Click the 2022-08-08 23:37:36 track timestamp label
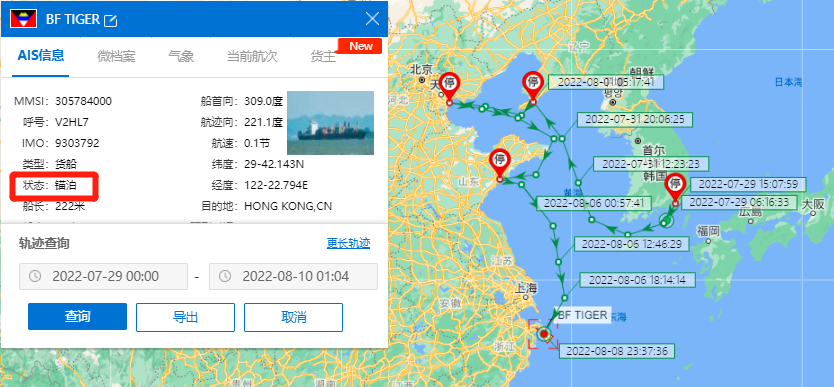834x387 pixels. 617,351
